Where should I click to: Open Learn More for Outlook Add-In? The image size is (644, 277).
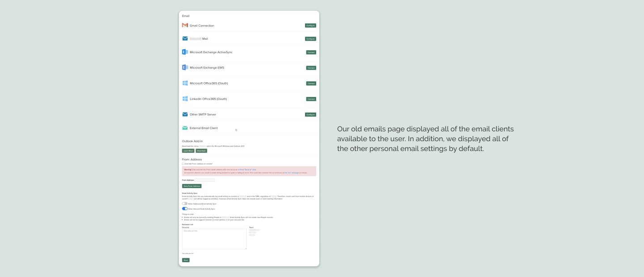187,151
